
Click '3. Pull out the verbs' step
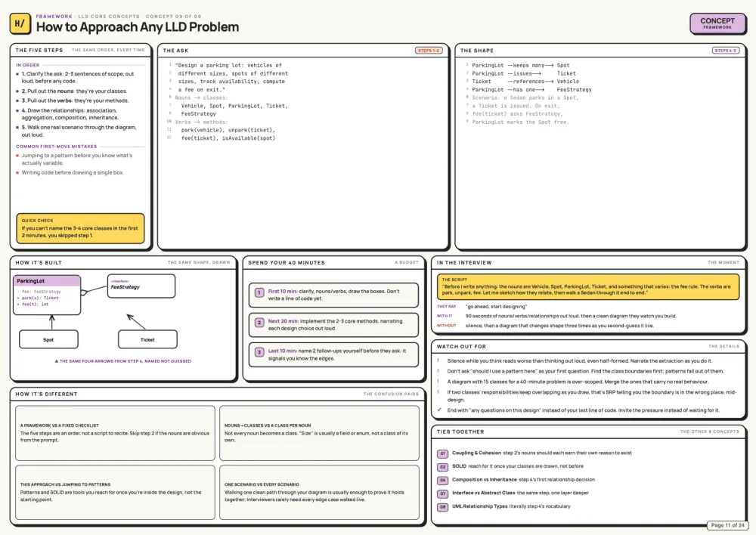coord(75,101)
